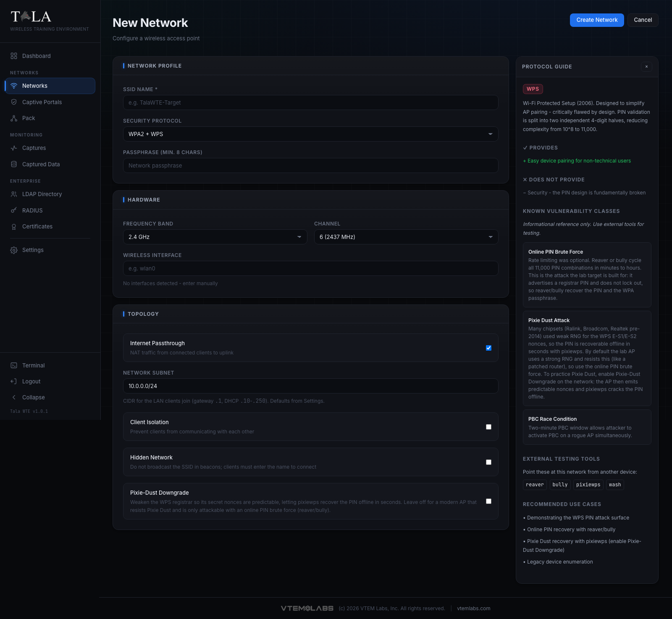Viewport: 672px width, 619px height.
Task: Click the Captures sidebar label
Action: tap(34, 148)
